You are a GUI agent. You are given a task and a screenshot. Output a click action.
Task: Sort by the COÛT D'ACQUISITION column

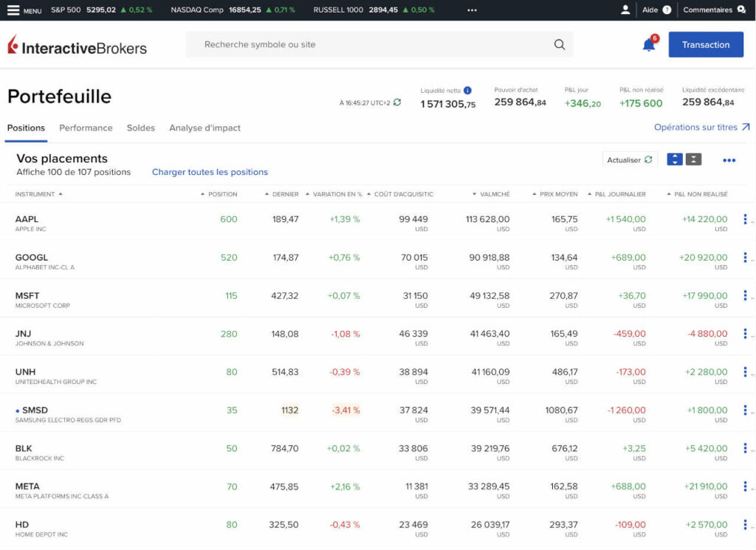click(x=400, y=194)
